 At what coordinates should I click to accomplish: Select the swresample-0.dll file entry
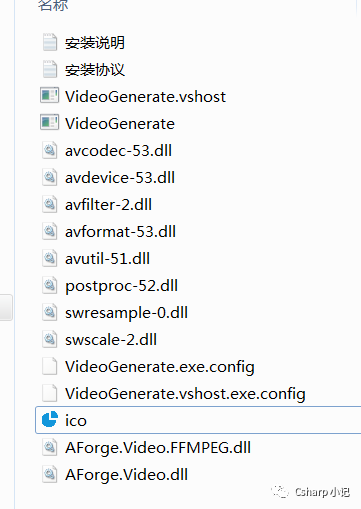pyautogui.click(x=126, y=314)
